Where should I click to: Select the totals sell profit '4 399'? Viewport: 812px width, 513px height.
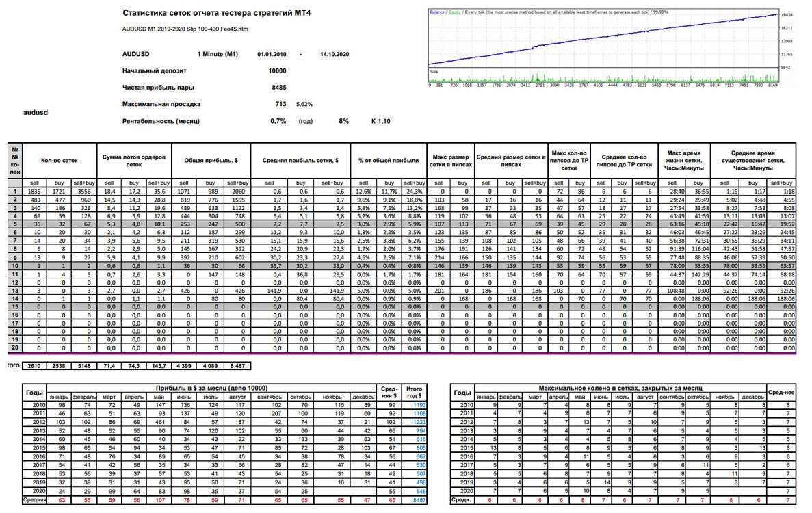pos(184,366)
